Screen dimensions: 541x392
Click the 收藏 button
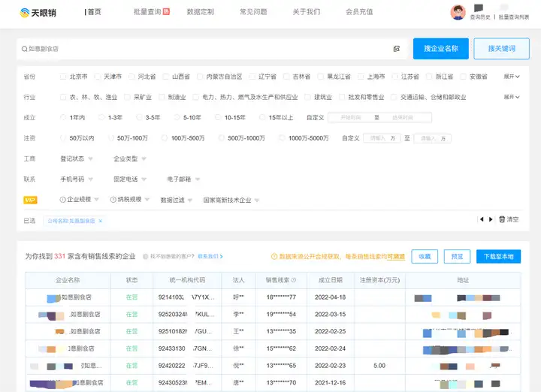(x=425, y=257)
